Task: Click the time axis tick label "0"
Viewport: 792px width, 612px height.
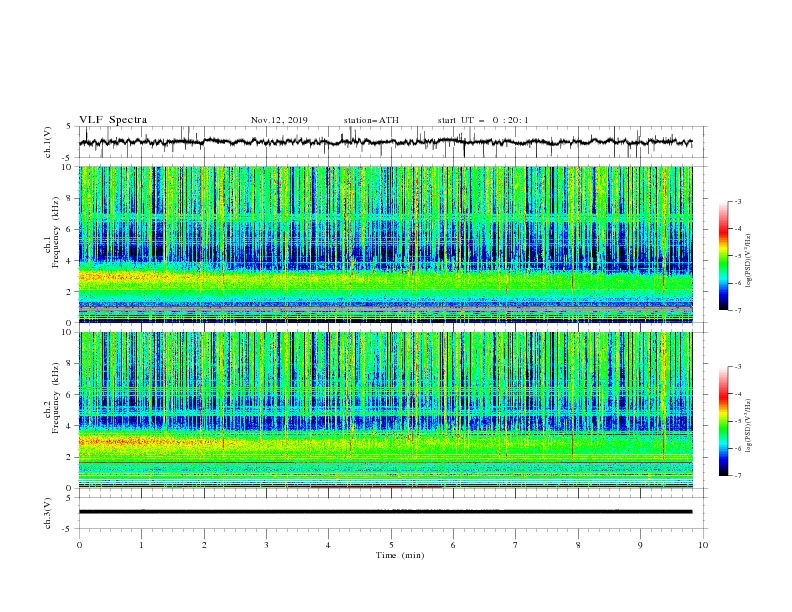Action: coord(79,545)
